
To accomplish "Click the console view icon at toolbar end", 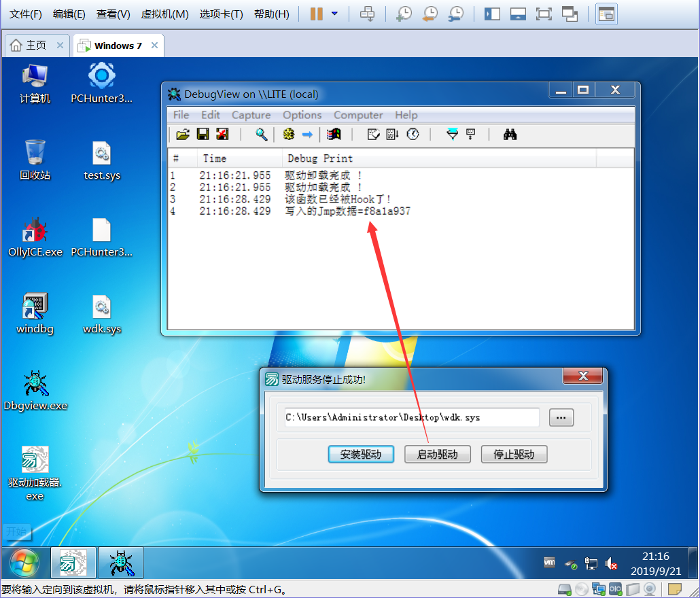I will point(606,14).
